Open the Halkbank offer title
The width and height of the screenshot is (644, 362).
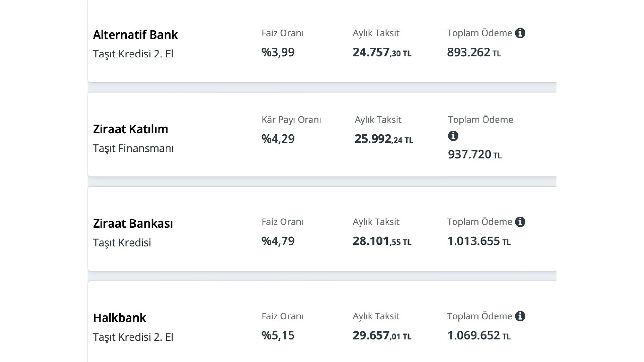pyautogui.click(x=120, y=318)
